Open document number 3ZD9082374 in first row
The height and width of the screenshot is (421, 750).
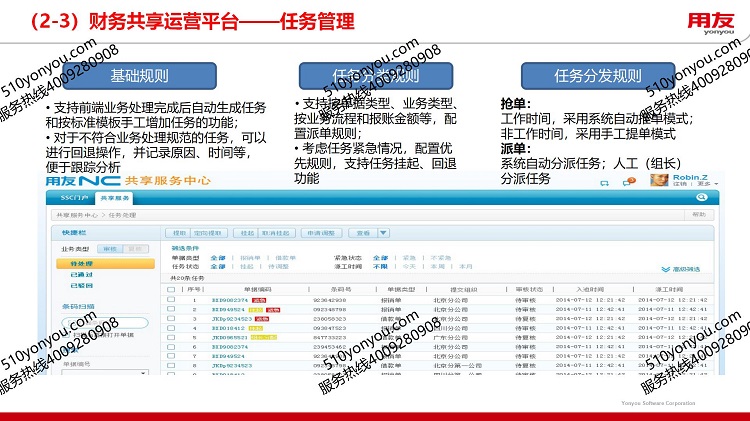tap(228, 299)
